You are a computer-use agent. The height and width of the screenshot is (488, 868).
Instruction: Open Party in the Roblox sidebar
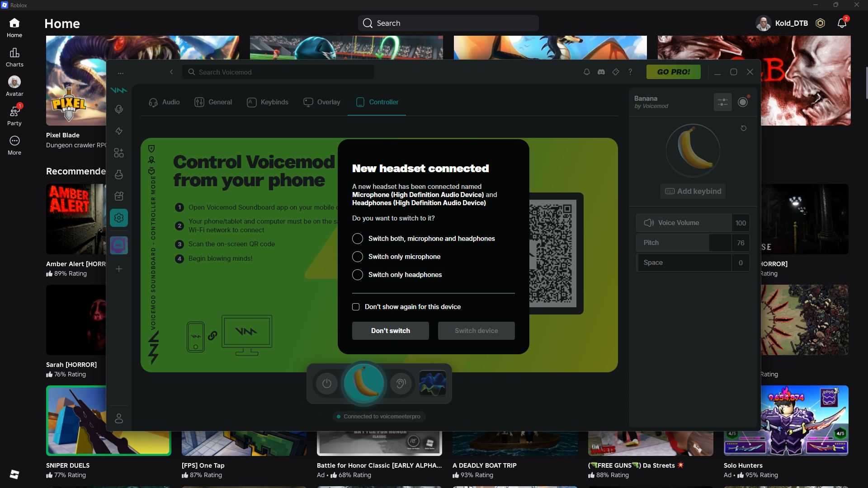[14, 116]
